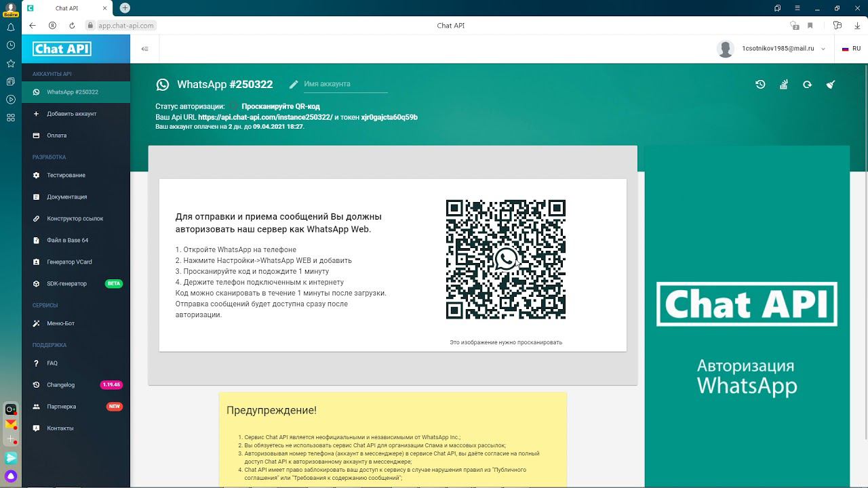The width and height of the screenshot is (868, 488).
Task: Click Api URL https://api.chat-api.com/instance250322/
Action: click(x=265, y=117)
